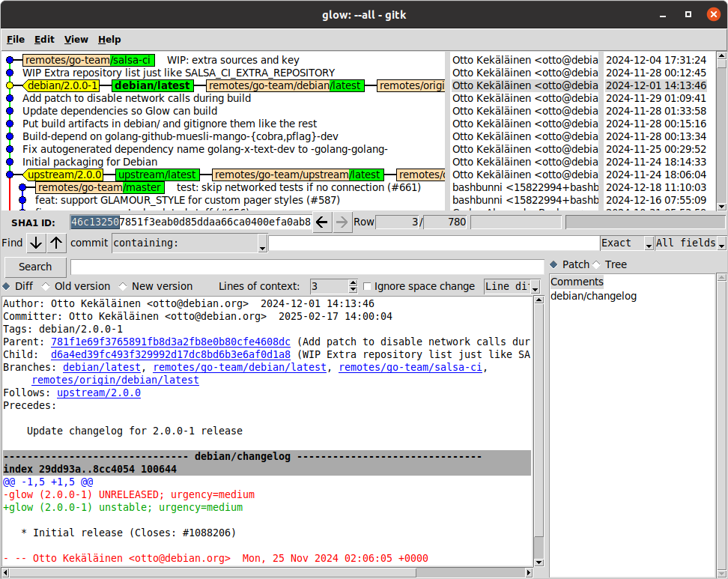
Task: Select commit 'Build-depend on golang-github-muesli-mango'
Action: click(x=181, y=137)
